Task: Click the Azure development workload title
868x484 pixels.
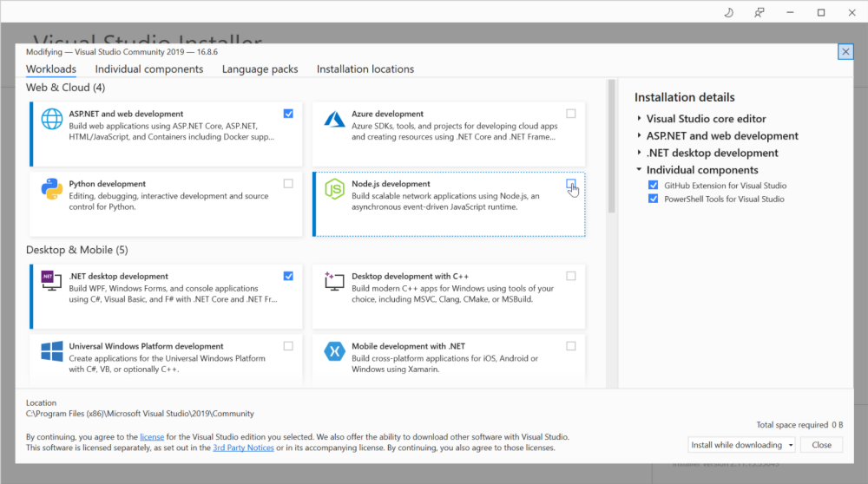Action: 387,114
